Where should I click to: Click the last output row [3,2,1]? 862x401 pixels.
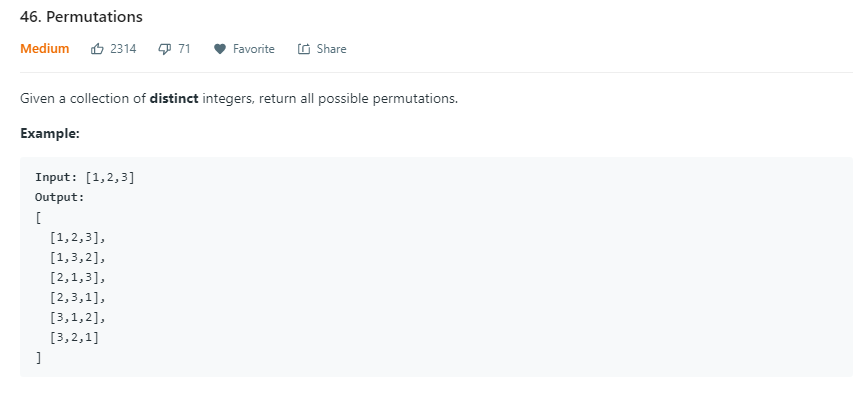pyautogui.click(x=74, y=337)
